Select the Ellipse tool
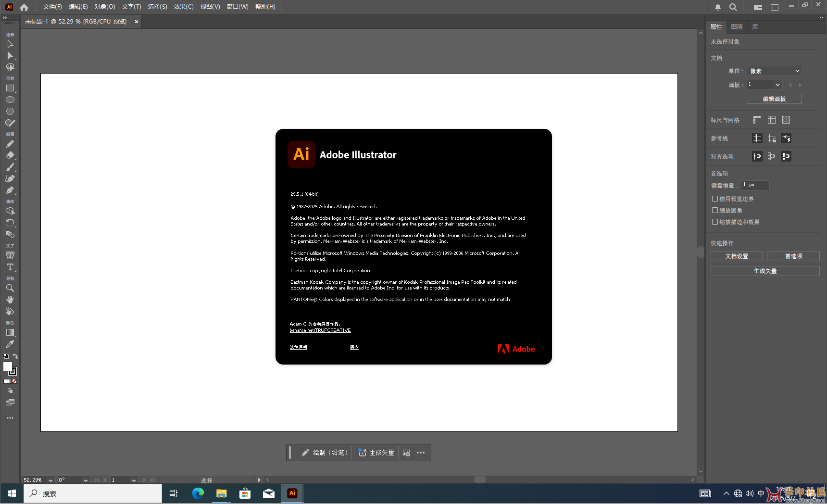This screenshot has width=827, height=504. [x=10, y=100]
